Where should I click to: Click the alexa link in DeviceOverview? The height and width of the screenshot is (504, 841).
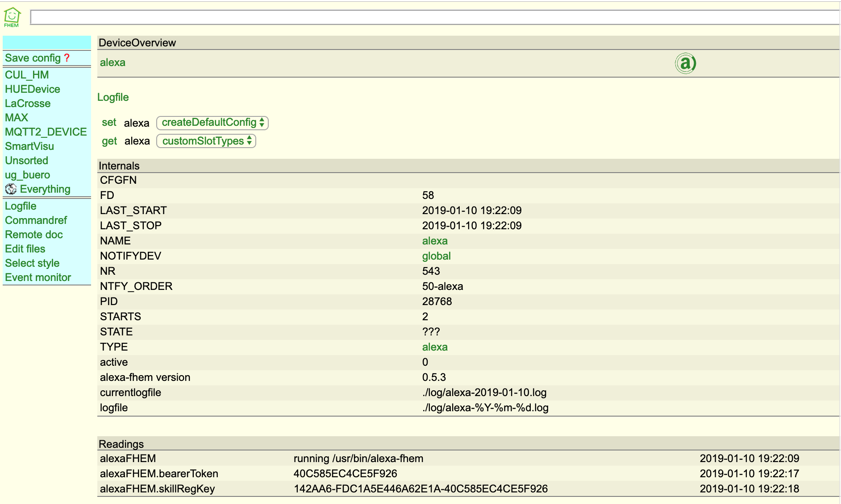[112, 62]
